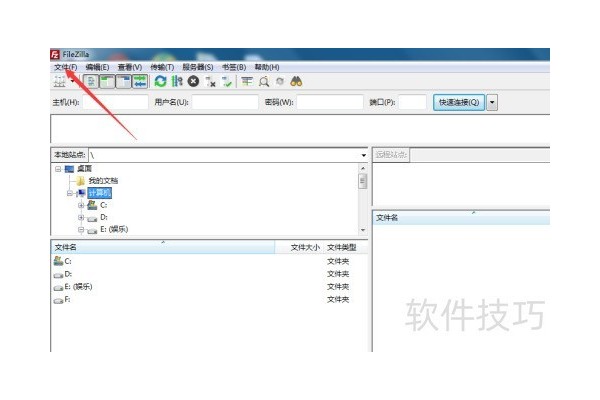This screenshot has width=600, height=400.
Task: Collapse the 桌面 tree node
Action: pos(58,169)
